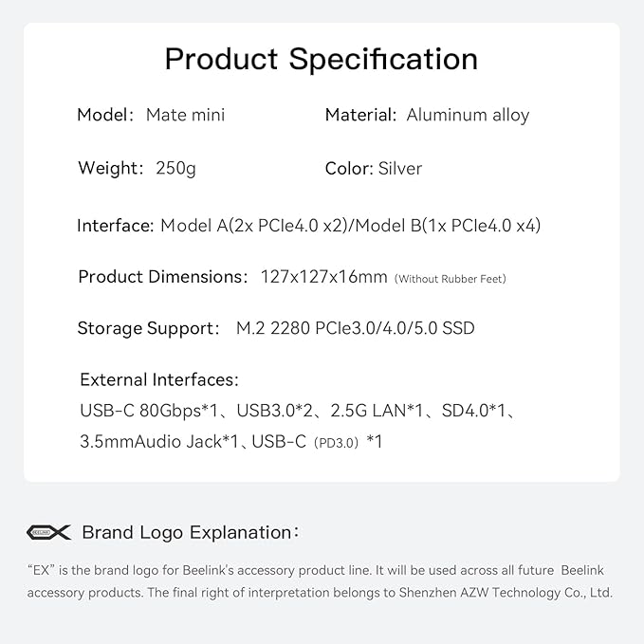The height and width of the screenshot is (644, 644).
Task: Click the 127x127x16mm dimensions value
Action: pyautogui.click(x=323, y=277)
